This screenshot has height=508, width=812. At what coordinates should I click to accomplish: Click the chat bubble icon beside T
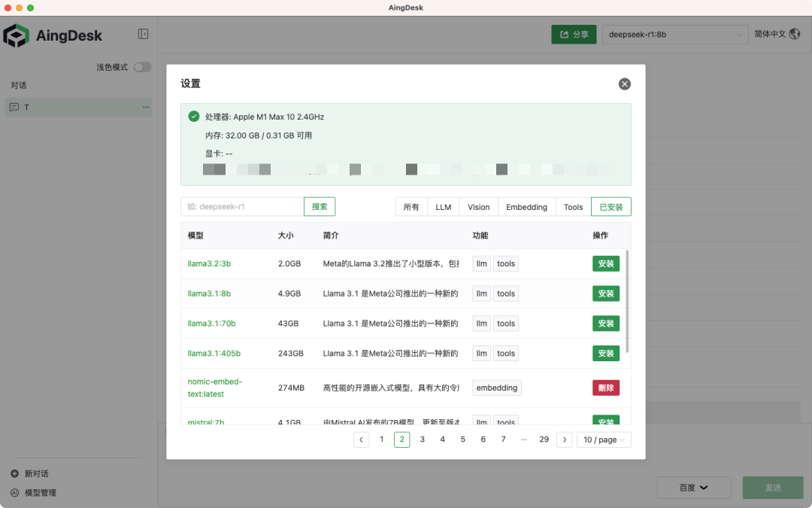14,108
